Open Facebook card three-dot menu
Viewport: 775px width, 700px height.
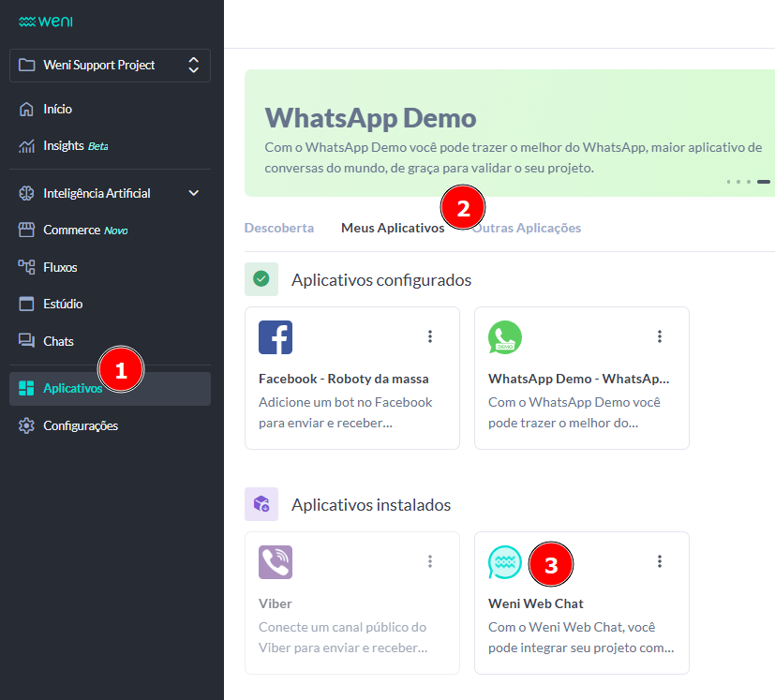tap(430, 336)
